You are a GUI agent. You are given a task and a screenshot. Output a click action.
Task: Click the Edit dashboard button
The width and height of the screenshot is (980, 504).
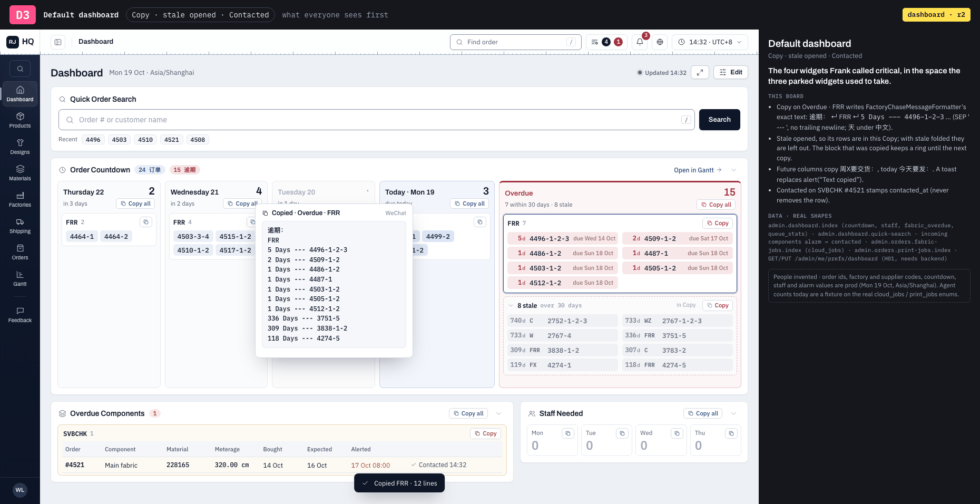click(730, 72)
